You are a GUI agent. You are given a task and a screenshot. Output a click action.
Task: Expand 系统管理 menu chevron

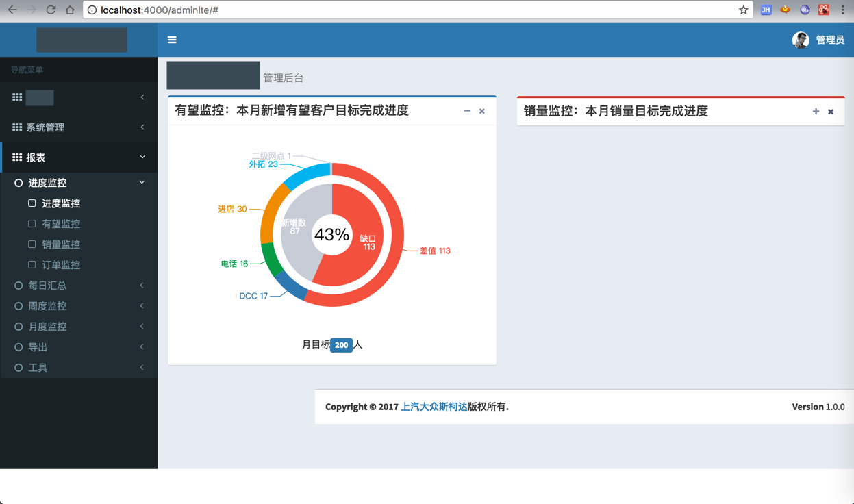coord(142,127)
